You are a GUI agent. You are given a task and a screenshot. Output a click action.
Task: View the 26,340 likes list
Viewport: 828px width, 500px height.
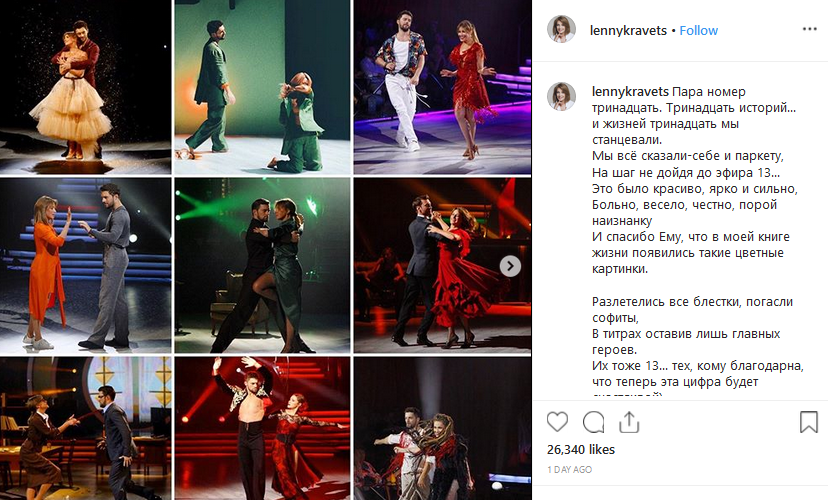(581, 449)
